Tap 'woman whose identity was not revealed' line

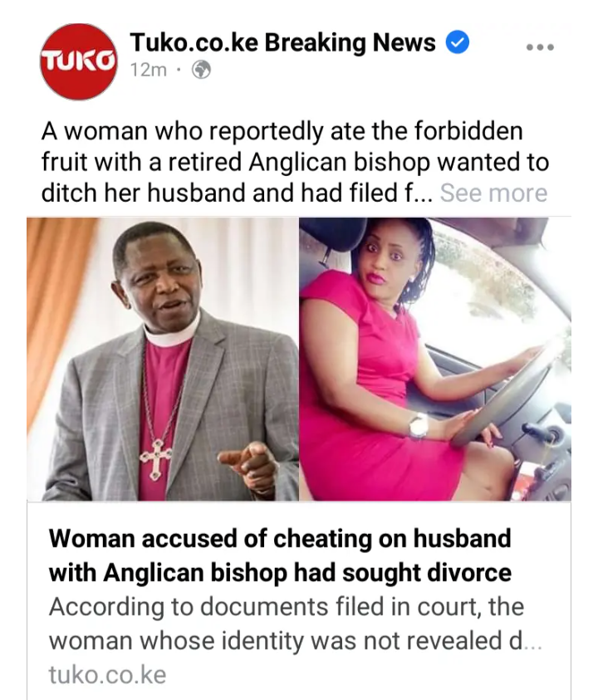click(x=295, y=641)
